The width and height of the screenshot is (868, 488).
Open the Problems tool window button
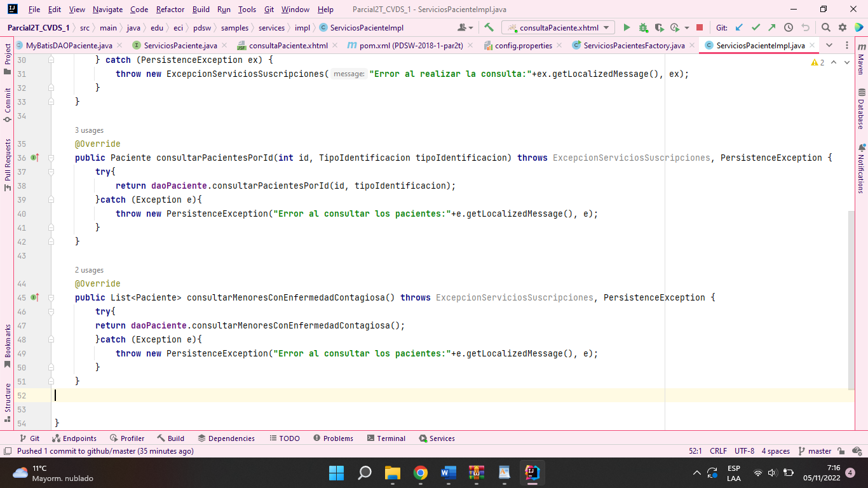(x=333, y=438)
